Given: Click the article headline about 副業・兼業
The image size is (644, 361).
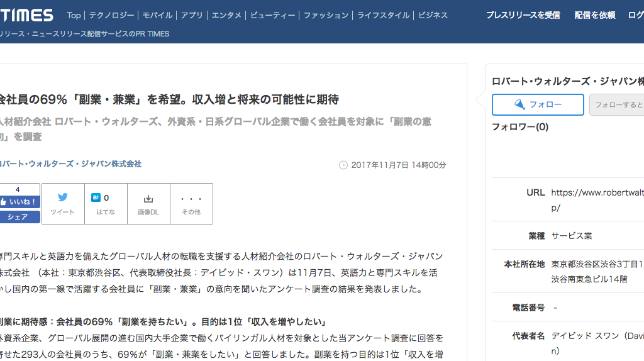Looking at the screenshot, I should [169, 99].
